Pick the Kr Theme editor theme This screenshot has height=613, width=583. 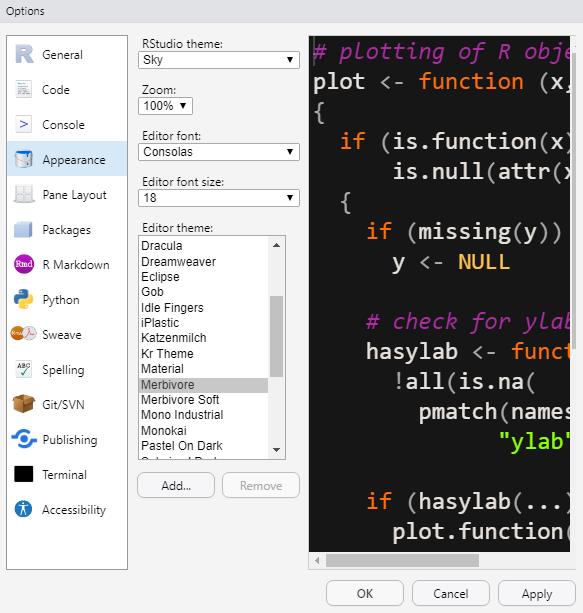[203, 353]
